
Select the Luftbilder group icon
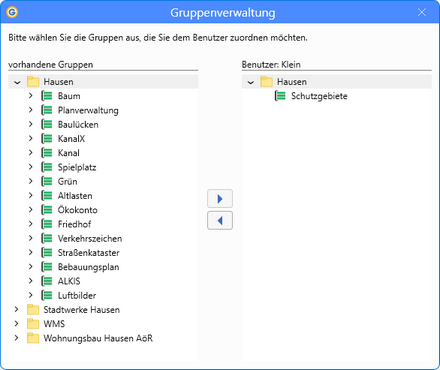click(47, 295)
